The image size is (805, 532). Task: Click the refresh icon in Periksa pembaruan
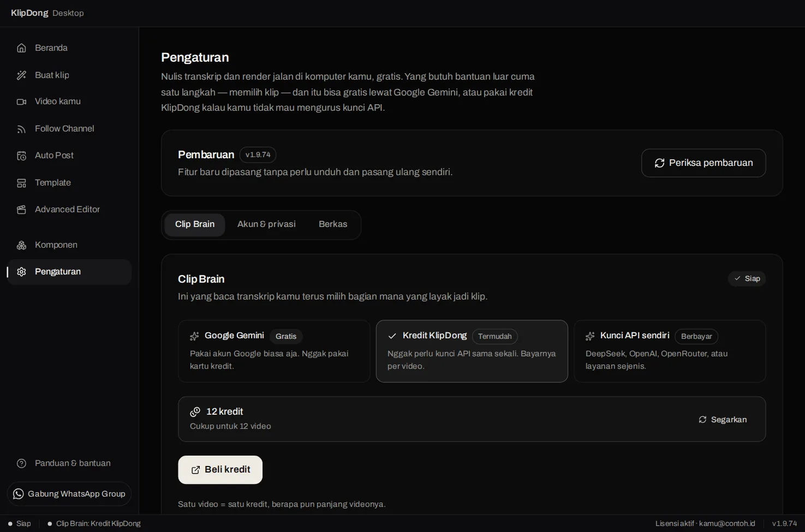pyautogui.click(x=659, y=163)
